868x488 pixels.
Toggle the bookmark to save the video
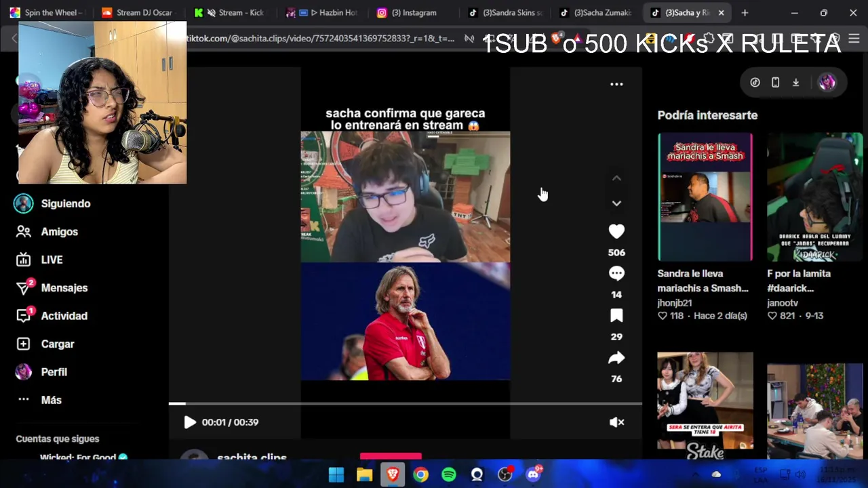pyautogui.click(x=616, y=316)
